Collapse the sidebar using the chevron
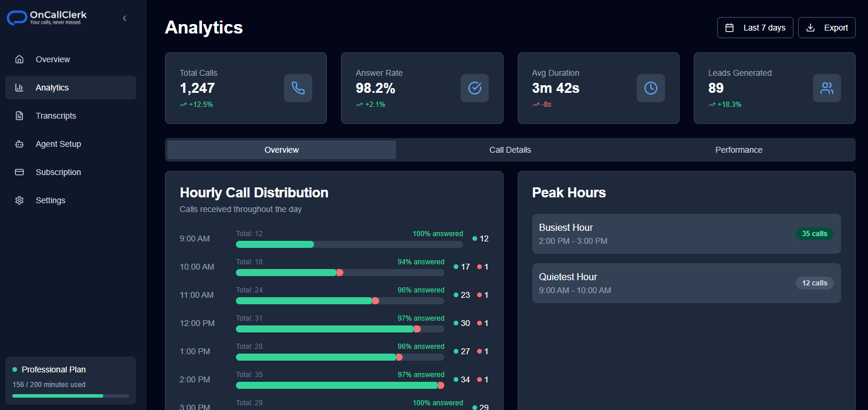The image size is (868, 410). (x=124, y=18)
